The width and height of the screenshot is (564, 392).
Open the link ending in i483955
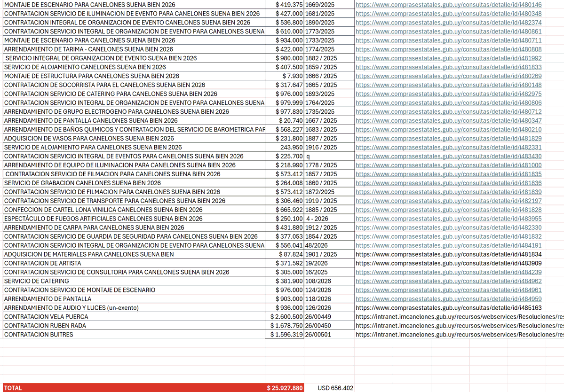[x=449, y=219]
